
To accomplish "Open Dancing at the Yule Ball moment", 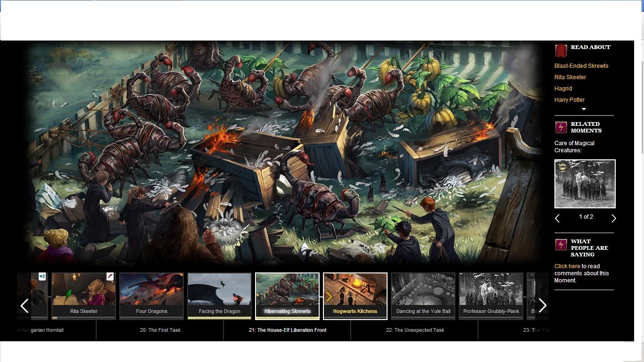I will click(423, 296).
